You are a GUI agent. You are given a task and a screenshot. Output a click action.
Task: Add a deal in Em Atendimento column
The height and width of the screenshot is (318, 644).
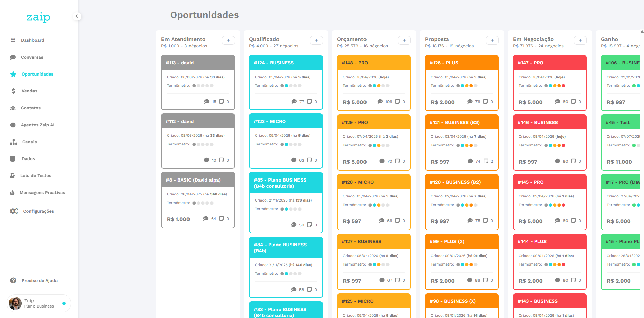coord(228,40)
